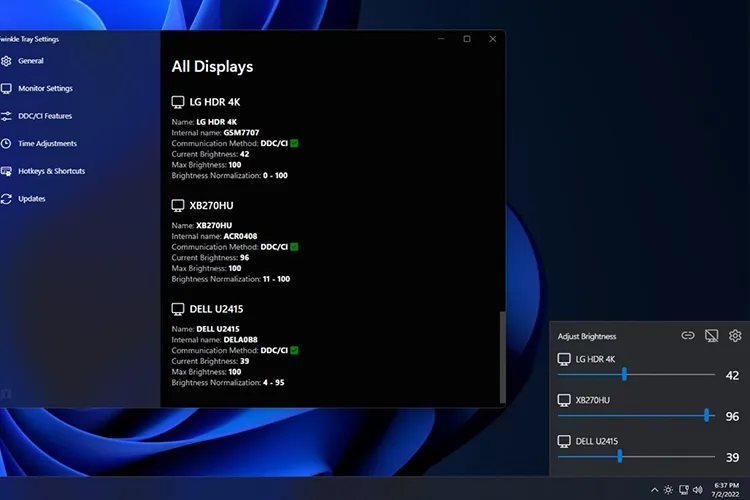Go to Monitor Settings in the sidebar
Viewport: 750px width, 500px height.
(44, 89)
